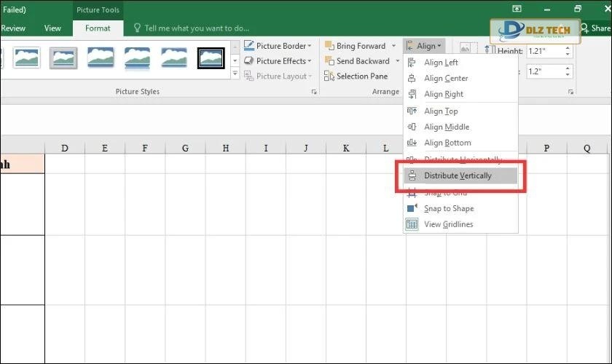This screenshot has height=364, width=612.
Task: Click the Tell me search box
Action: (196, 28)
